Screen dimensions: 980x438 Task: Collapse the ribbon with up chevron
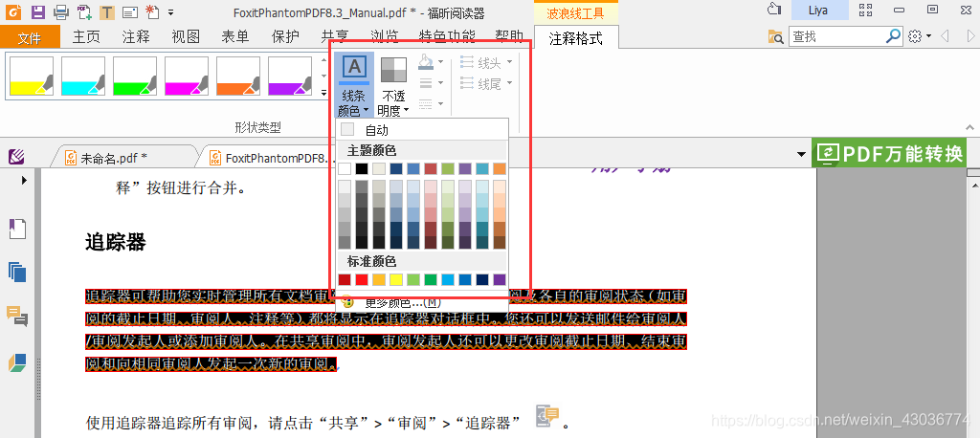point(970,127)
